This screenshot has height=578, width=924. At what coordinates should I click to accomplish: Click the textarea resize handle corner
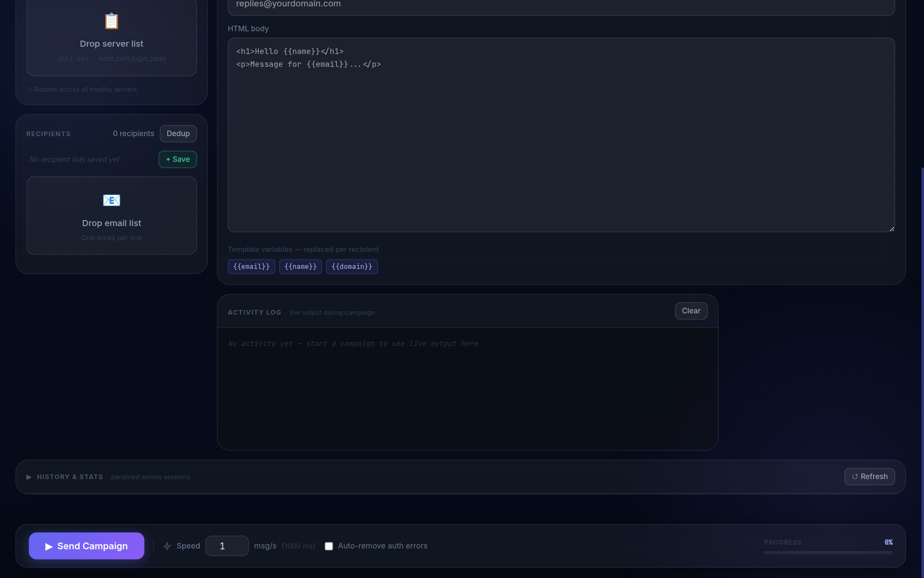[x=891, y=229]
